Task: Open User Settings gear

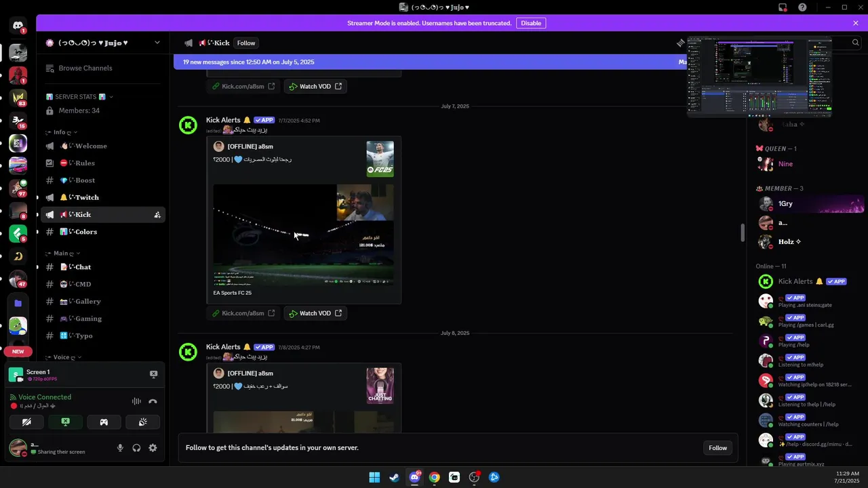Action: (153, 448)
